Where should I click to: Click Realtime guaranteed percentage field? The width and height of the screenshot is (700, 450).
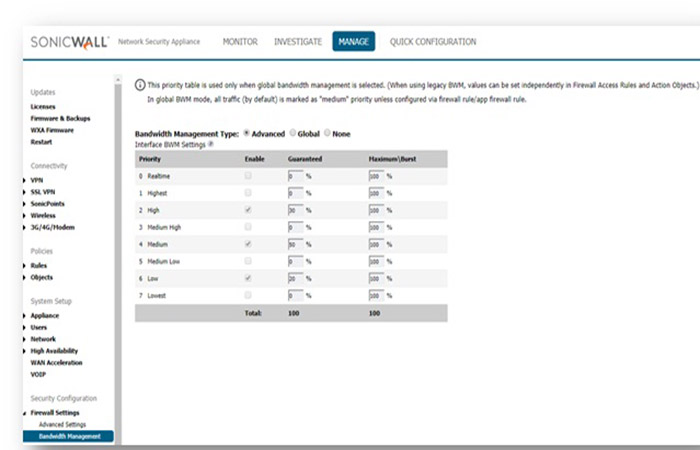(296, 176)
